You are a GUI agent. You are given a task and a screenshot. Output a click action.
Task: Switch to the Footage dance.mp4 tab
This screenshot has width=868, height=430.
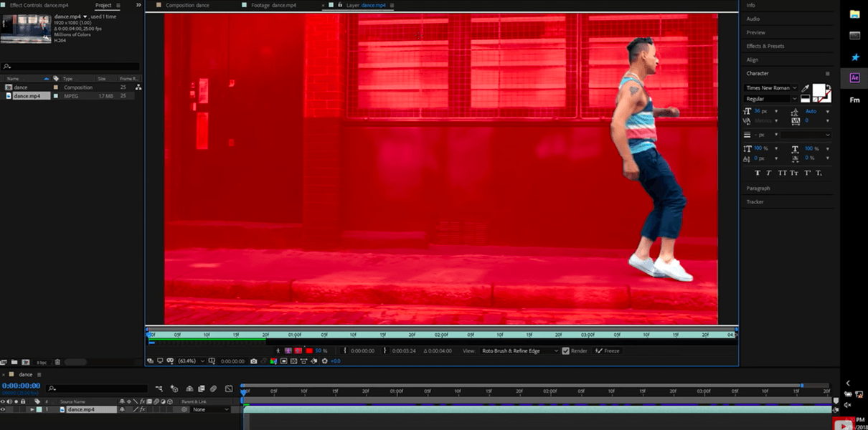(x=273, y=5)
